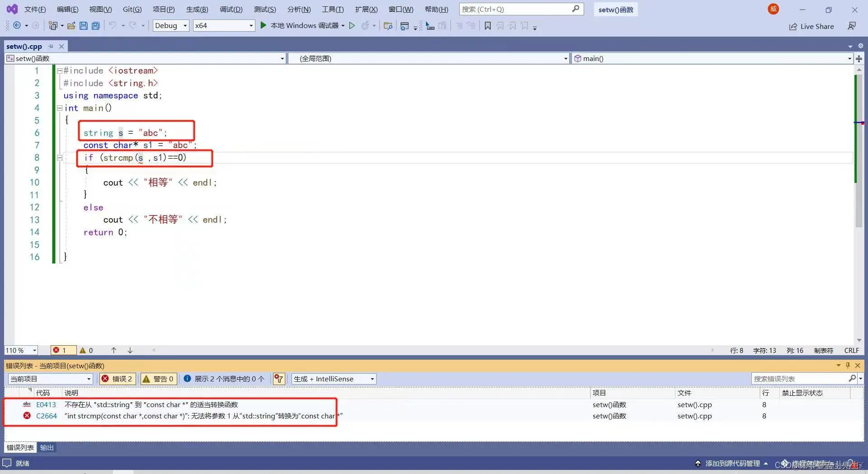Toggle the 展示 2 个消息 messages filter
The width and height of the screenshot is (868, 474).
pos(224,379)
